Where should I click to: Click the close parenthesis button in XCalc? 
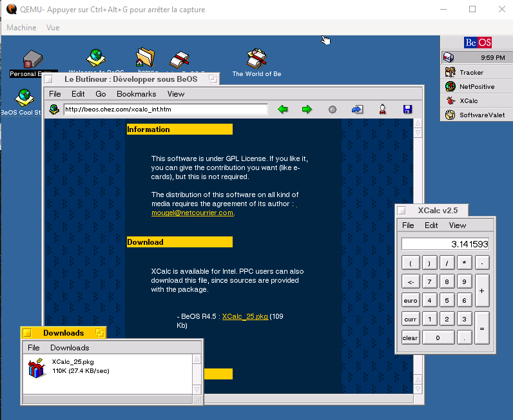[x=429, y=263]
